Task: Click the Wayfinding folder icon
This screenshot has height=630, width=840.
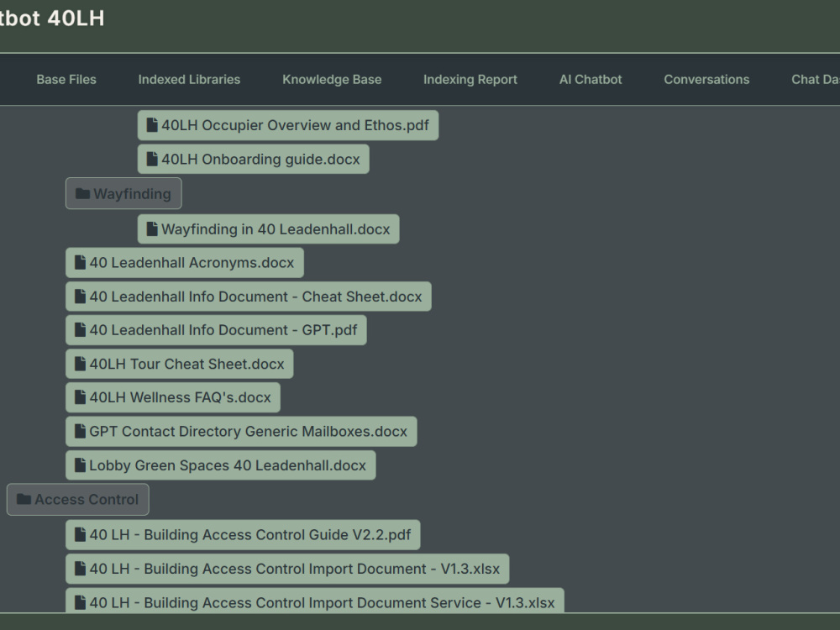Action: point(82,193)
